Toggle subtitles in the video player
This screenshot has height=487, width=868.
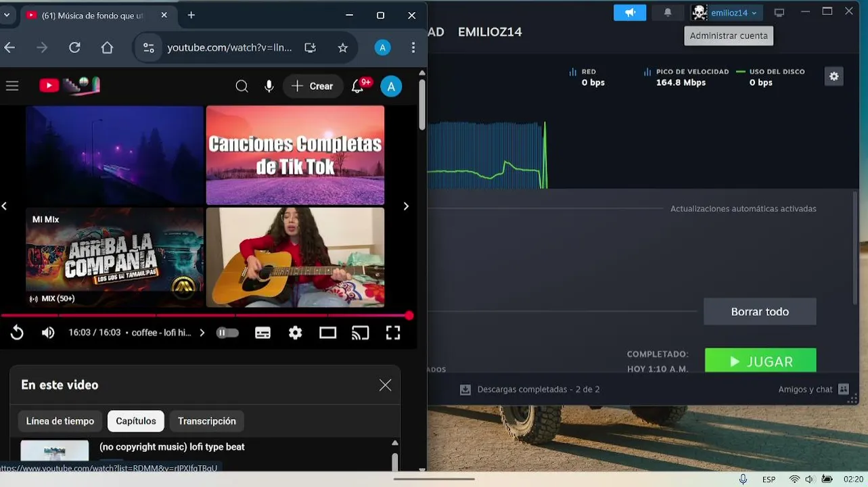(x=262, y=333)
